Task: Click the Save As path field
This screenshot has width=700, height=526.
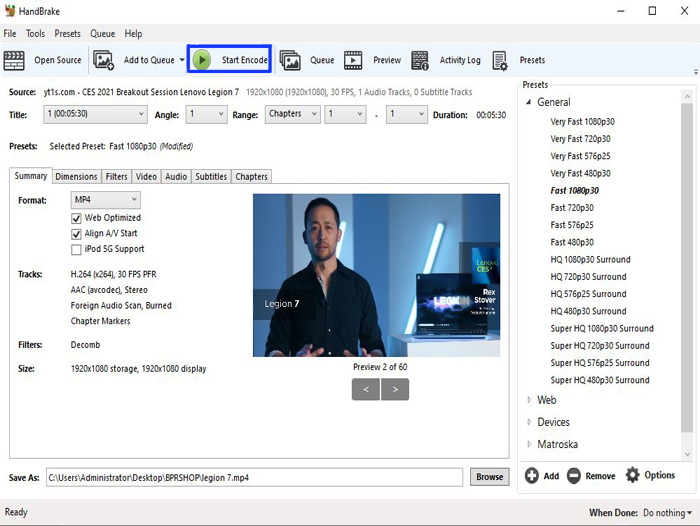Action: 254,477
